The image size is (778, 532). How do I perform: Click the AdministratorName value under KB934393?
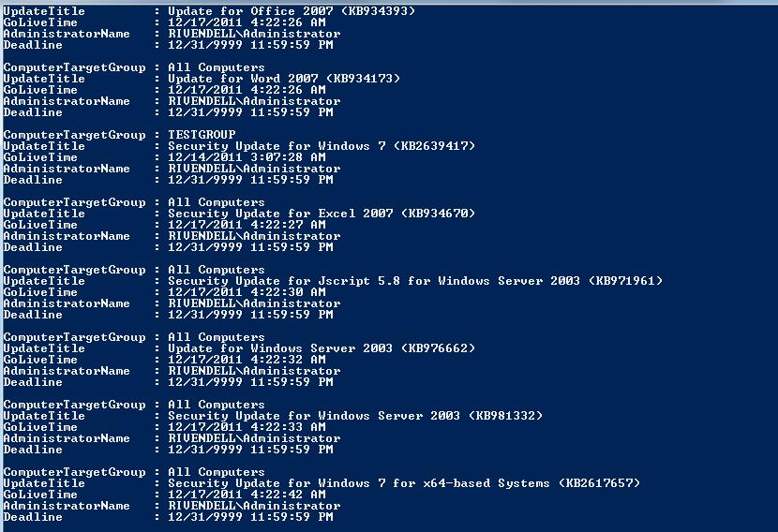tap(254, 34)
